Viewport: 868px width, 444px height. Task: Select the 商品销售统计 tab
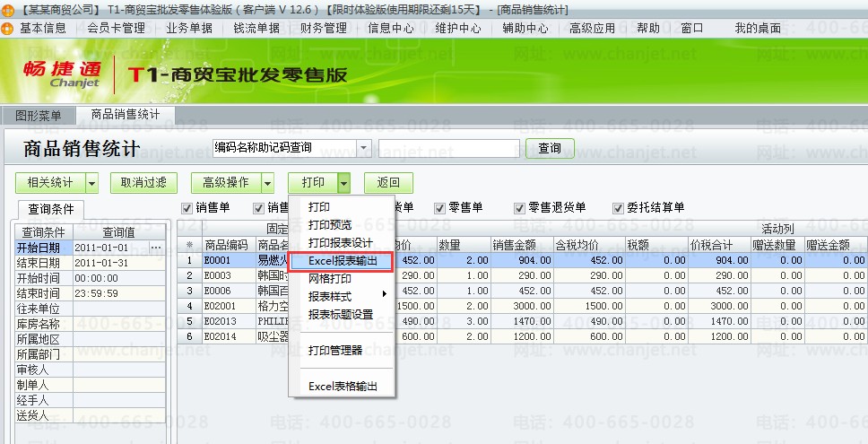(126, 115)
